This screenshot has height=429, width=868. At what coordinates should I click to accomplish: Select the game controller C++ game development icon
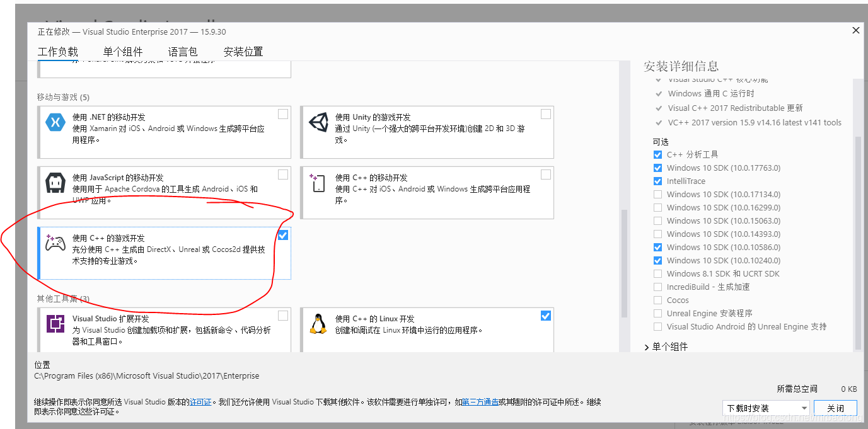(56, 244)
